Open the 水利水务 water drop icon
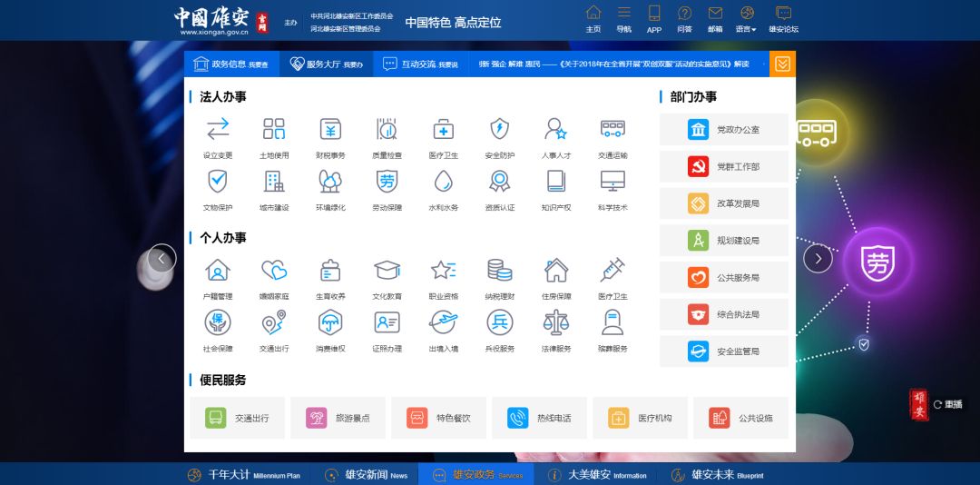Viewport: 980px width, 485px height. [x=443, y=181]
